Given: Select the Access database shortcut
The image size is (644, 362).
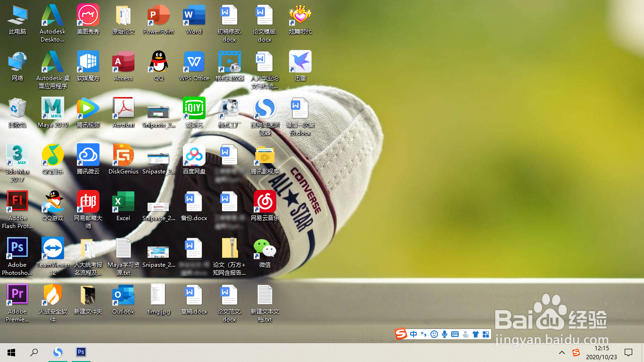Looking at the screenshot, I should coord(124,66).
